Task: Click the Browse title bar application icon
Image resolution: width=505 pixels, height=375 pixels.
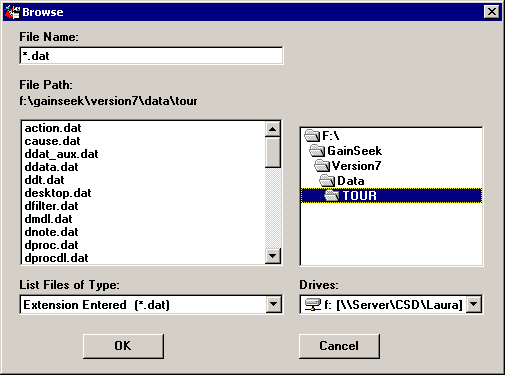Action: point(12,12)
